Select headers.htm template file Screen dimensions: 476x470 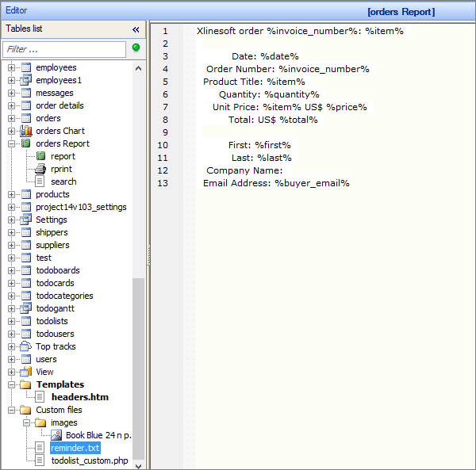[79, 397]
